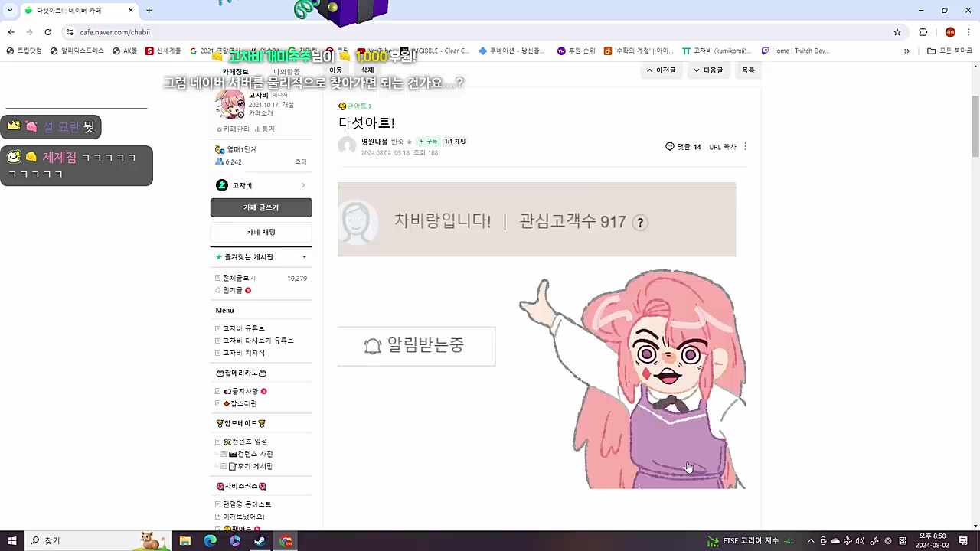Screen dimensions: 980x551
Task: Open the 후원 순위 bookmark
Action: 576,51
